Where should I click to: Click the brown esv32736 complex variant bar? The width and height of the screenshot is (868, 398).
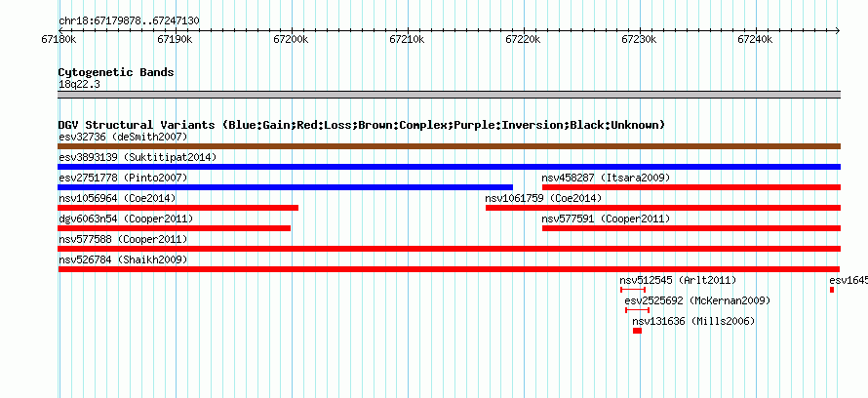tap(449, 146)
